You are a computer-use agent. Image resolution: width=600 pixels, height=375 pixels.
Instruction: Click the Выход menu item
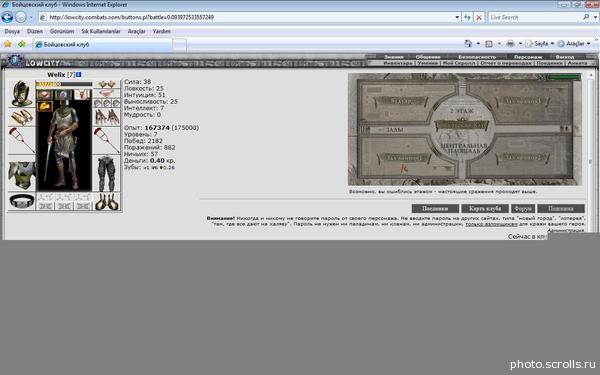pyautogui.click(x=565, y=57)
